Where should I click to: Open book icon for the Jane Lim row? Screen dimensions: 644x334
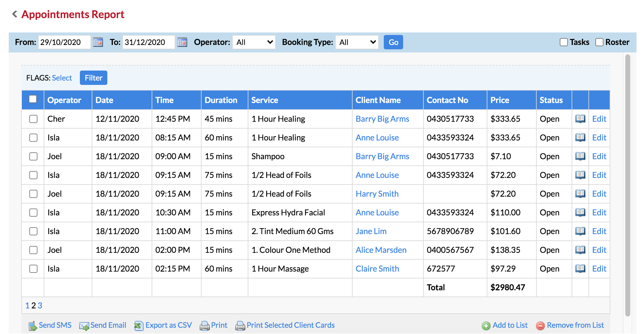[x=580, y=231]
